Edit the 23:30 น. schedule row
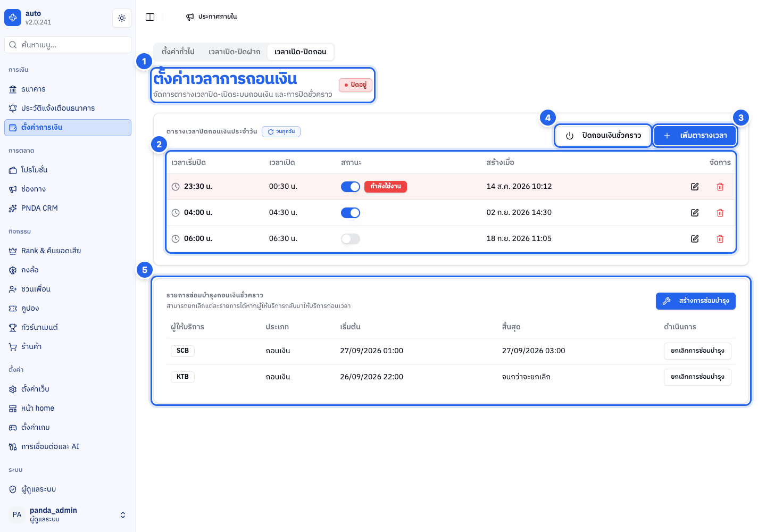 coord(695,187)
